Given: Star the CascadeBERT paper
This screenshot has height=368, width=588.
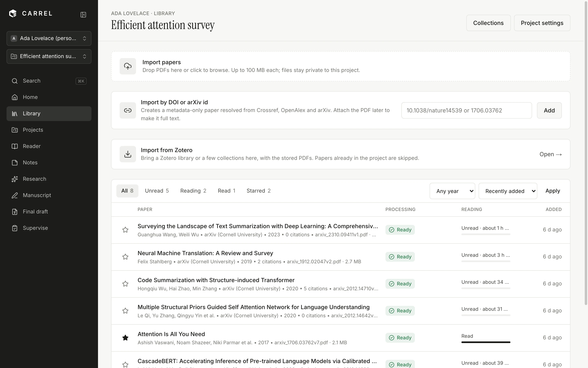Looking at the screenshot, I should (x=125, y=365).
